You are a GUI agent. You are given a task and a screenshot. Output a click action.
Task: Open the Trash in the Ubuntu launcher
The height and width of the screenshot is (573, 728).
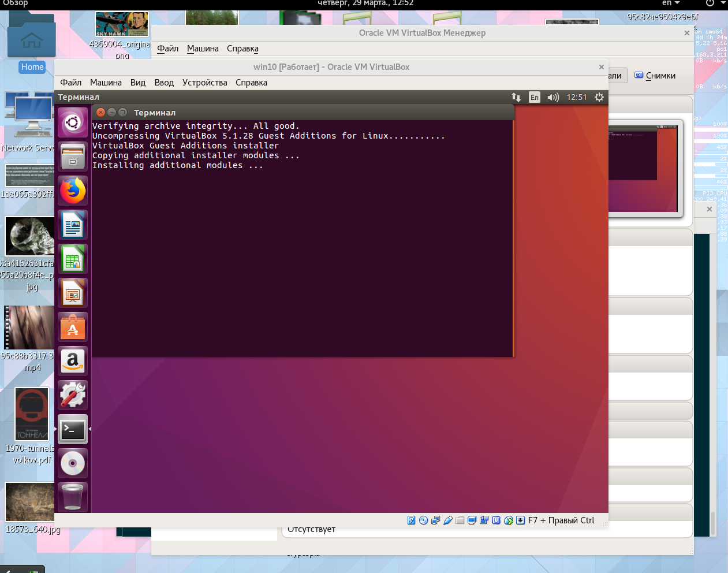pos(73,497)
